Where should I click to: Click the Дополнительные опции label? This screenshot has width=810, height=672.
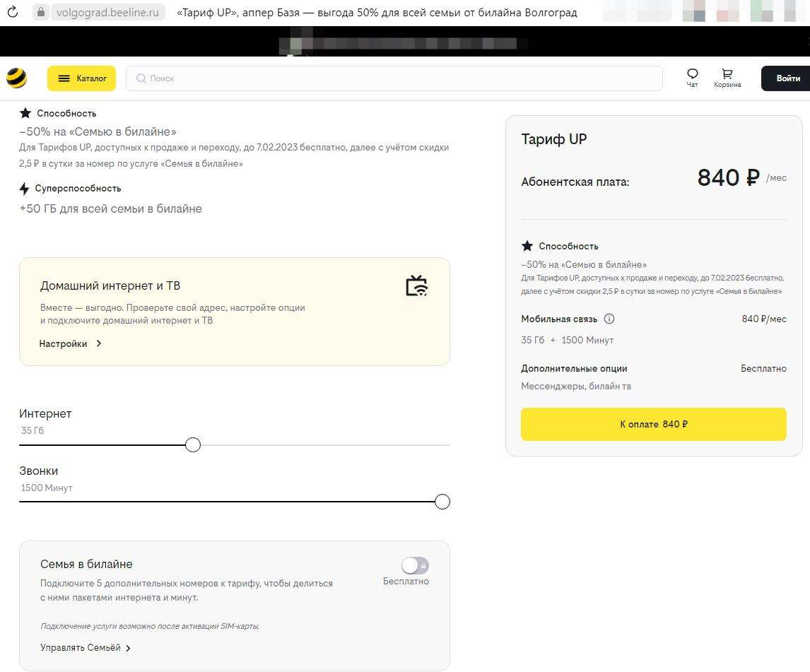pos(574,368)
